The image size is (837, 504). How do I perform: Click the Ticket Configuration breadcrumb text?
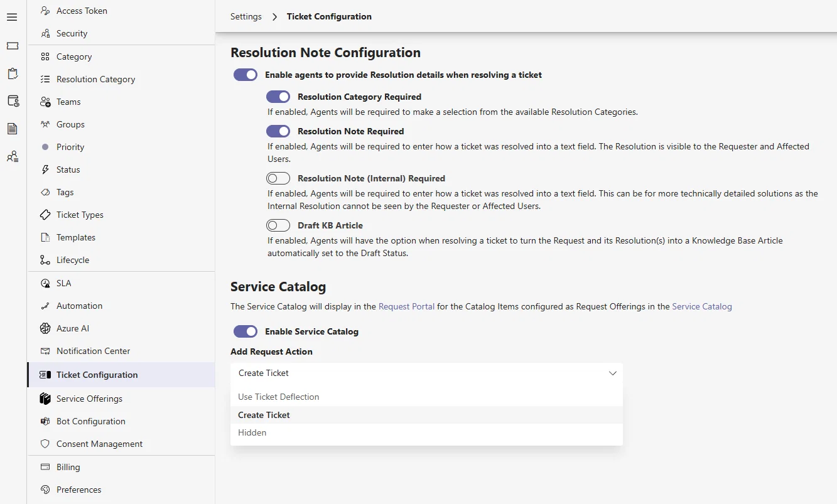329,16
